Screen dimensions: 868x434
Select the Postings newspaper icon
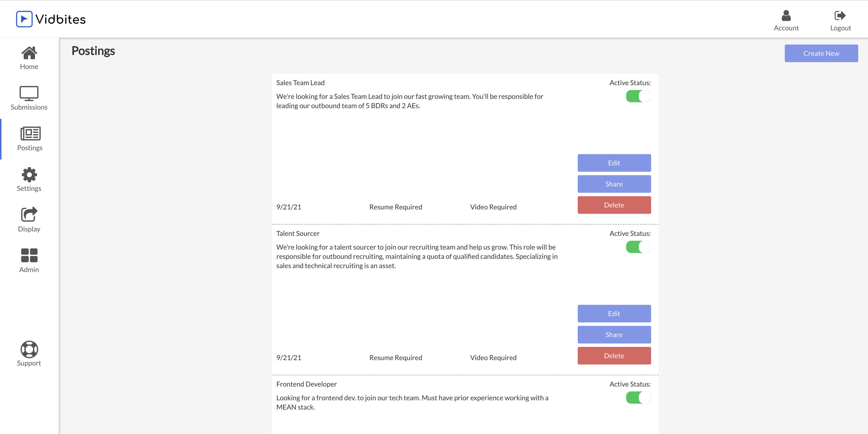tap(30, 134)
